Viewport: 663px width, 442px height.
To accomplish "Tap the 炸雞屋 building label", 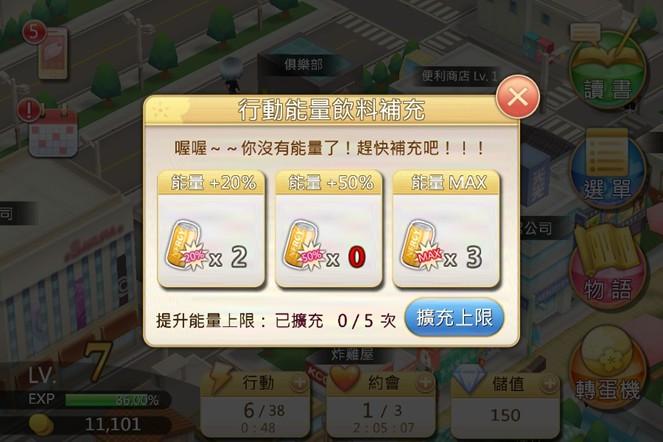I will (x=352, y=354).
